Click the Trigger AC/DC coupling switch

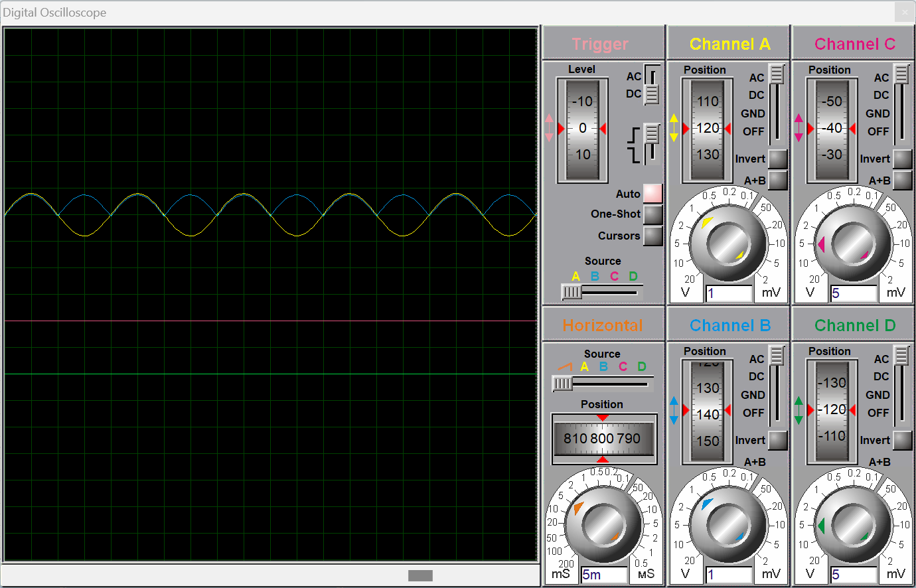tap(652, 85)
